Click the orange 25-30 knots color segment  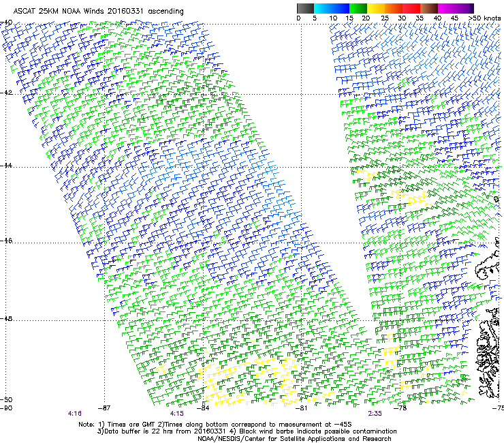pyautogui.click(x=394, y=8)
